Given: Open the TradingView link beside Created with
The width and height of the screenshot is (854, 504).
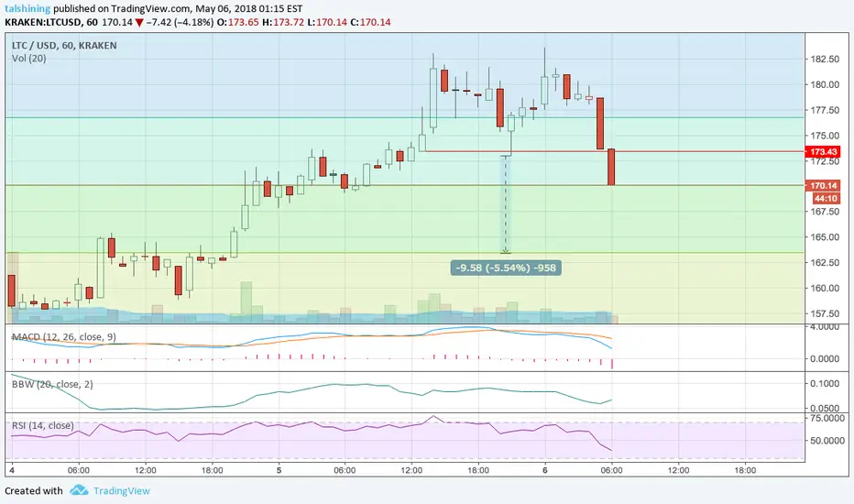Looking at the screenshot, I should (121, 490).
